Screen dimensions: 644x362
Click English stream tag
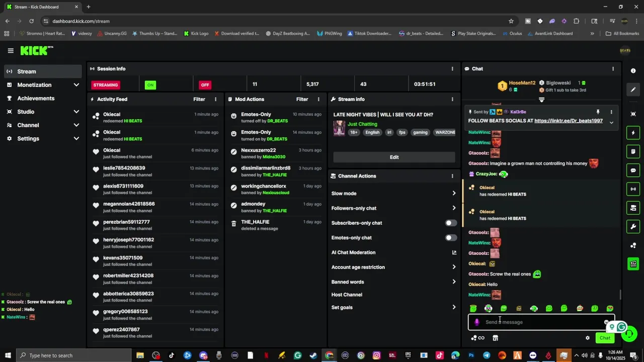[372, 133]
